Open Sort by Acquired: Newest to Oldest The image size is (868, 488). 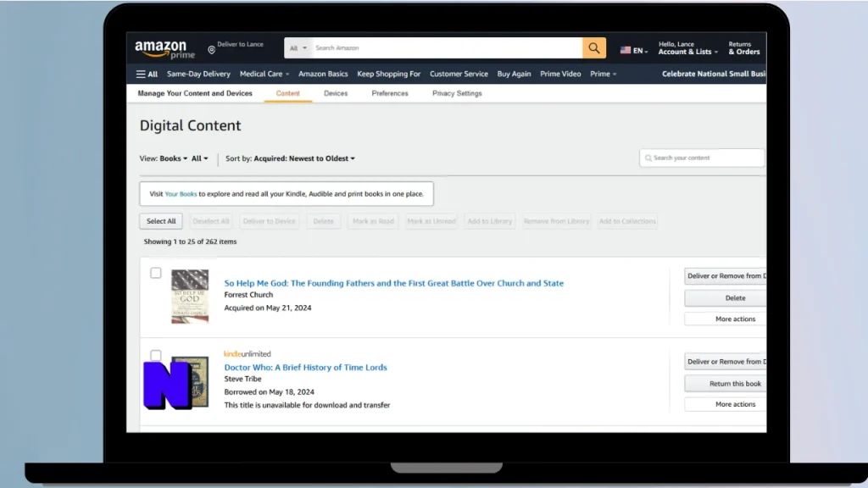click(304, 158)
